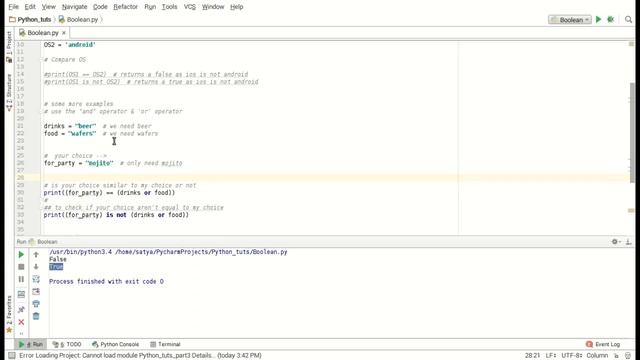
Task: Click the lock read-only icon in status bar
Action: [x=616, y=356]
